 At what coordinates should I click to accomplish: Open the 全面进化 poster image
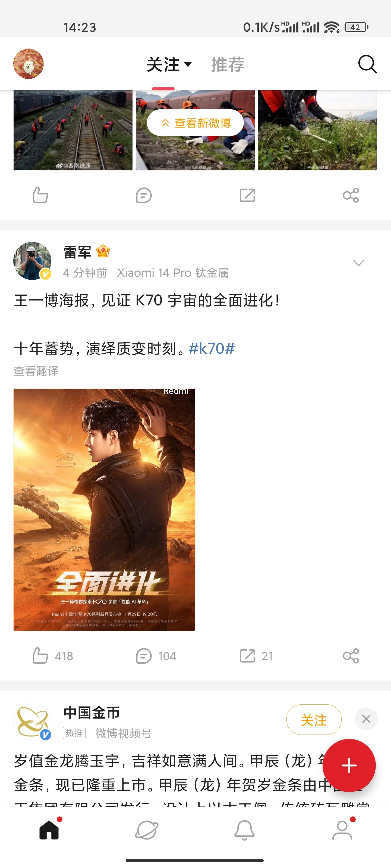click(x=104, y=509)
